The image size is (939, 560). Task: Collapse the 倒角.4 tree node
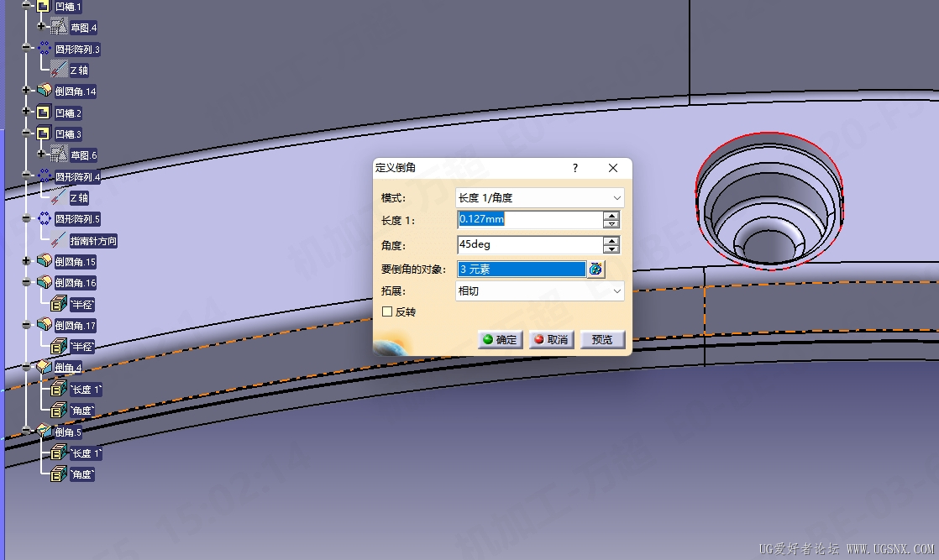26,367
